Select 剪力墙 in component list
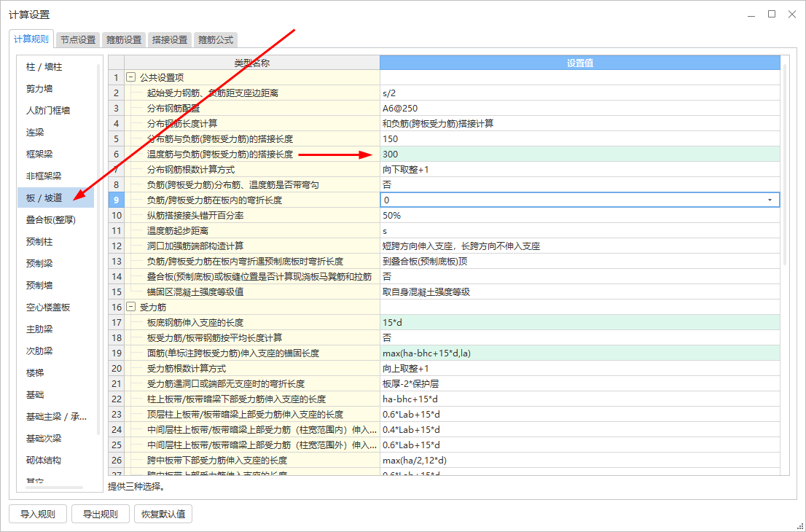Viewport: 806px width, 532px height. click(56, 89)
